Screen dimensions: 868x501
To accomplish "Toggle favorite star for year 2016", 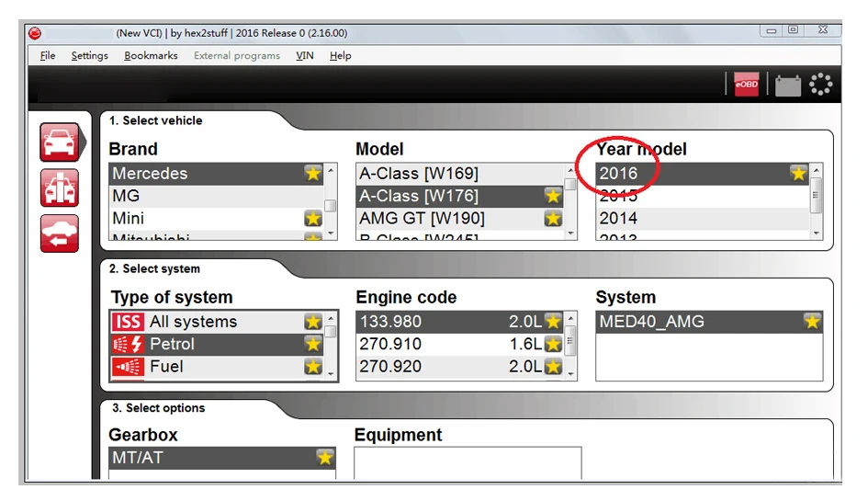I will pos(798,174).
